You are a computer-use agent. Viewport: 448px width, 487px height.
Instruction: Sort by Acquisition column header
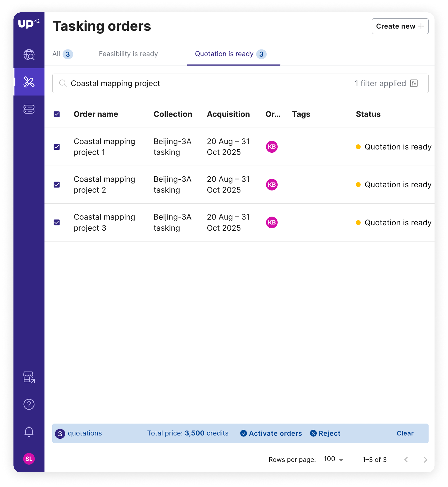tap(228, 114)
